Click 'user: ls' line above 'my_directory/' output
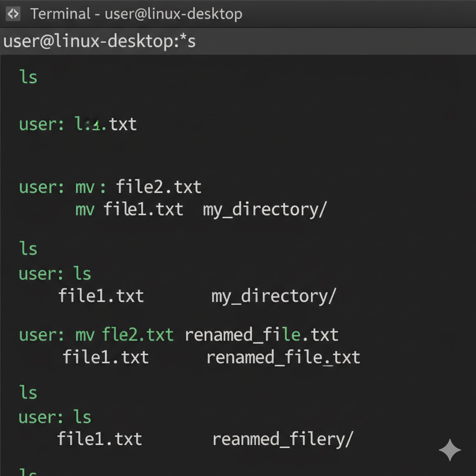476x476 pixels. (55, 274)
